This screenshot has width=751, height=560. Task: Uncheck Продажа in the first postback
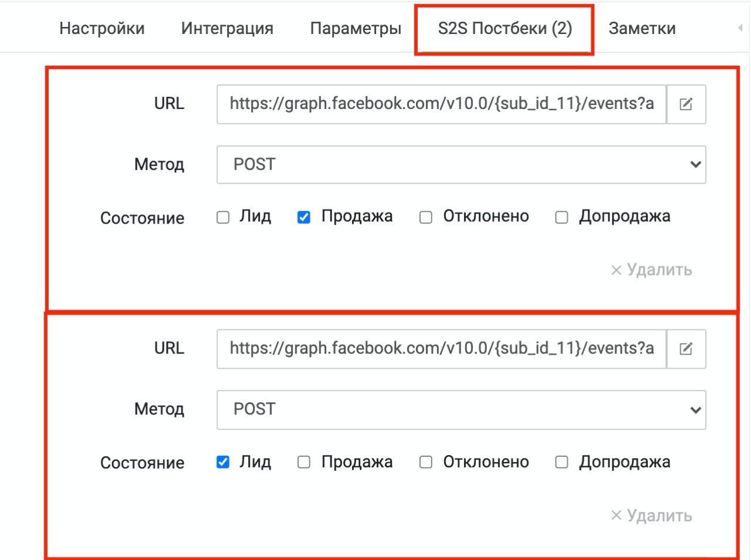pos(304,218)
